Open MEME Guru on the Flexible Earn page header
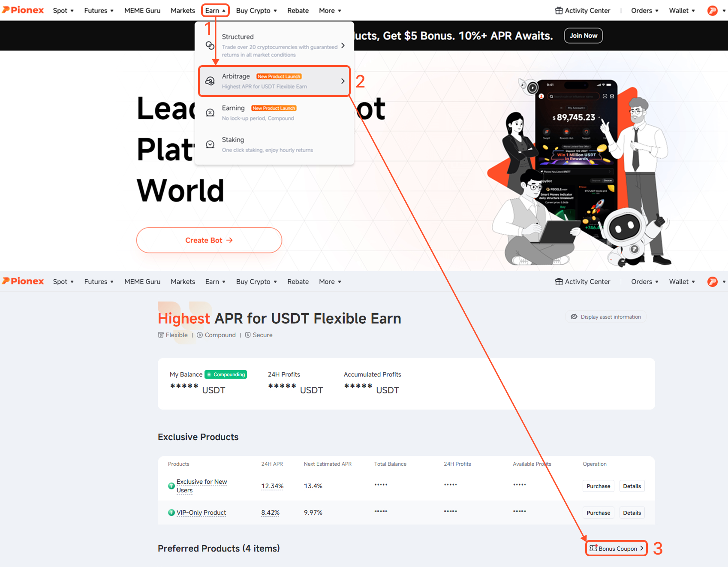 click(142, 282)
